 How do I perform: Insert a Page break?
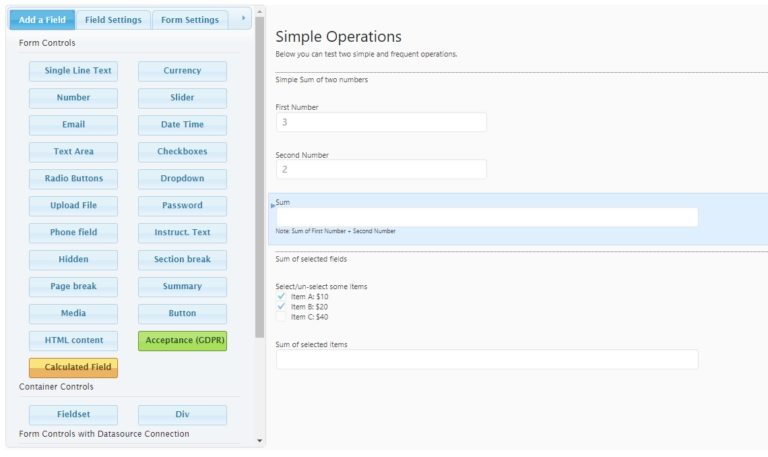[x=73, y=287]
